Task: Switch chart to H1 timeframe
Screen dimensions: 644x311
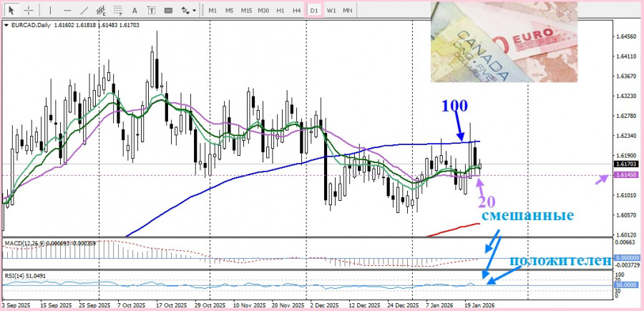Action: click(x=280, y=11)
